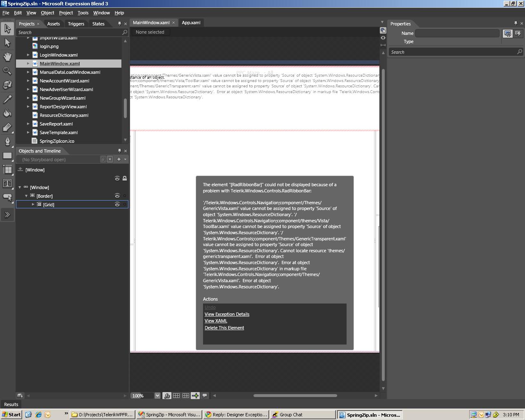Click the View XAML link
Image resolution: width=525 pixels, height=420 pixels.
point(216,321)
